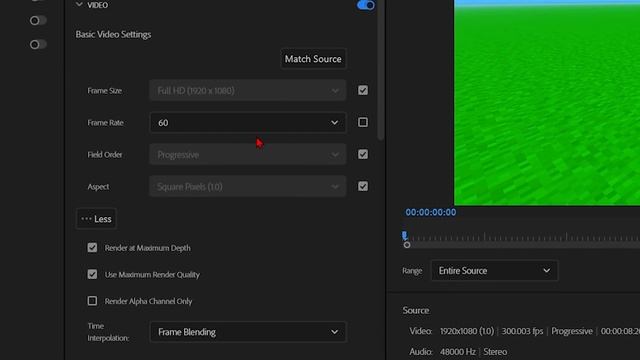Viewport: 640px width, 360px height.
Task: Uncheck Aspect match source checkbox
Action: [363, 186]
